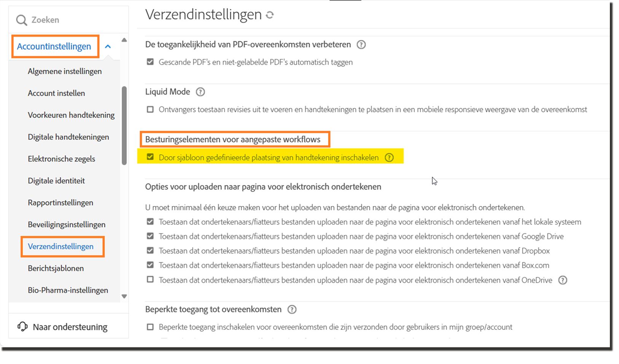Open help icon for sjabloon gedefinieerde plaatsing
Image resolution: width=619 pixels, height=364 pixels.
[x=389, y=158]
